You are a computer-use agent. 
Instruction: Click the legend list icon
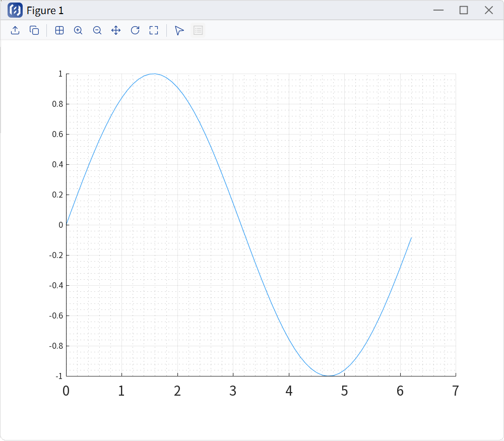point(198,30)
